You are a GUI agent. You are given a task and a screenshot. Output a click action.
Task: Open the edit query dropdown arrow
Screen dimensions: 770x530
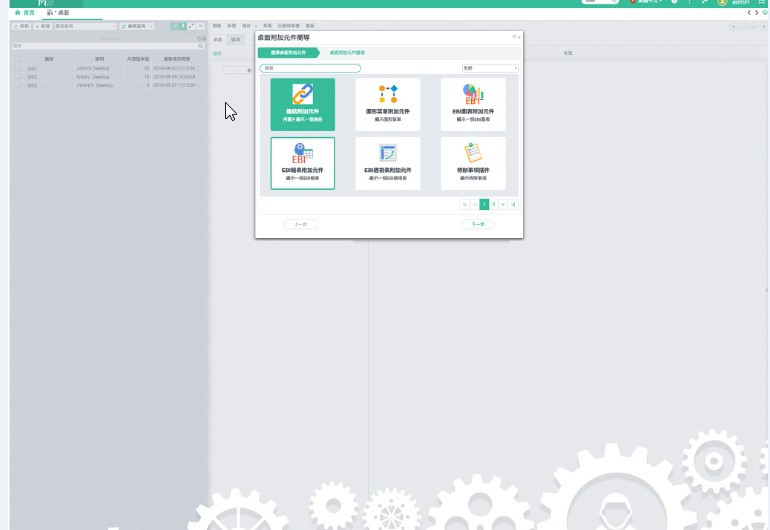(151, 26)
